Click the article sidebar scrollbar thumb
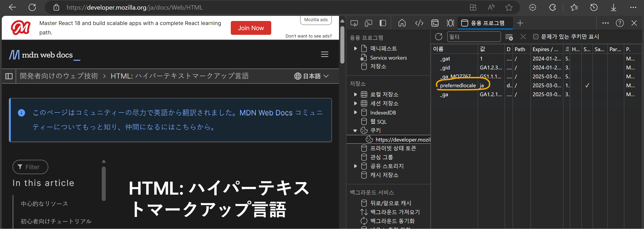644x229 pixels. 104,184
